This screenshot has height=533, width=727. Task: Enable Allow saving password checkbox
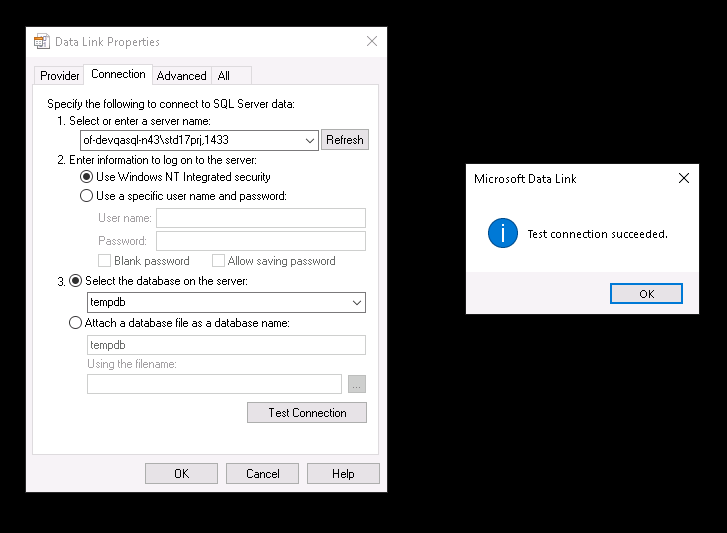point(218,260)
